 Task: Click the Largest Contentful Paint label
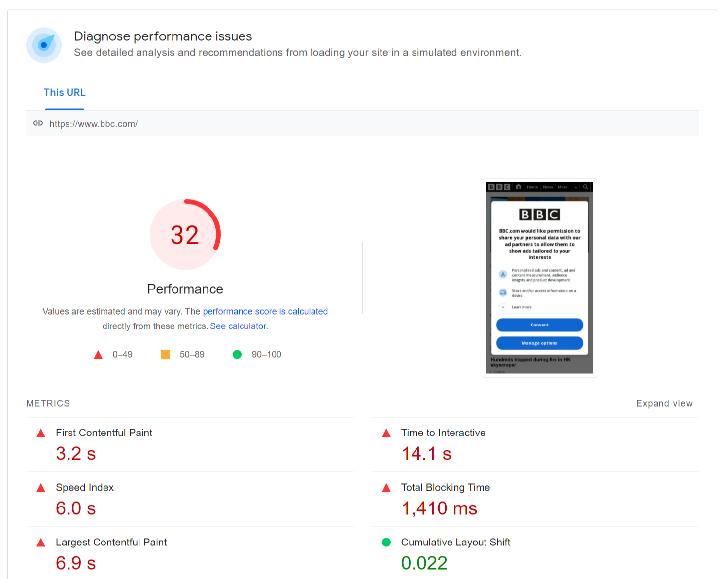click(111, 542)
